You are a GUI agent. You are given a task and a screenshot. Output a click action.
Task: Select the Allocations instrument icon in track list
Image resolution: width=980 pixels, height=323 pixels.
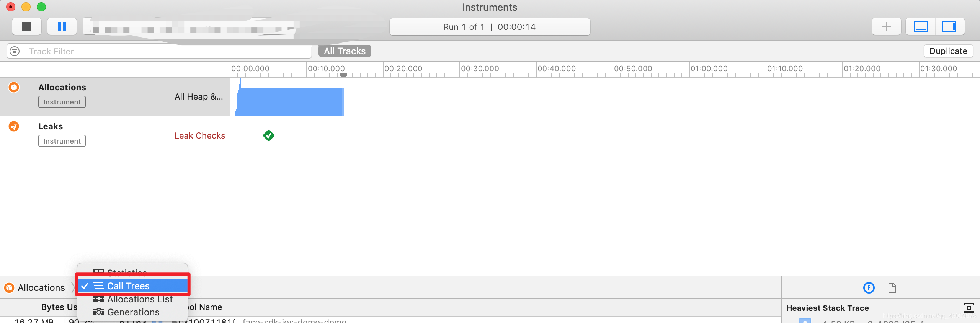(14, 87)
